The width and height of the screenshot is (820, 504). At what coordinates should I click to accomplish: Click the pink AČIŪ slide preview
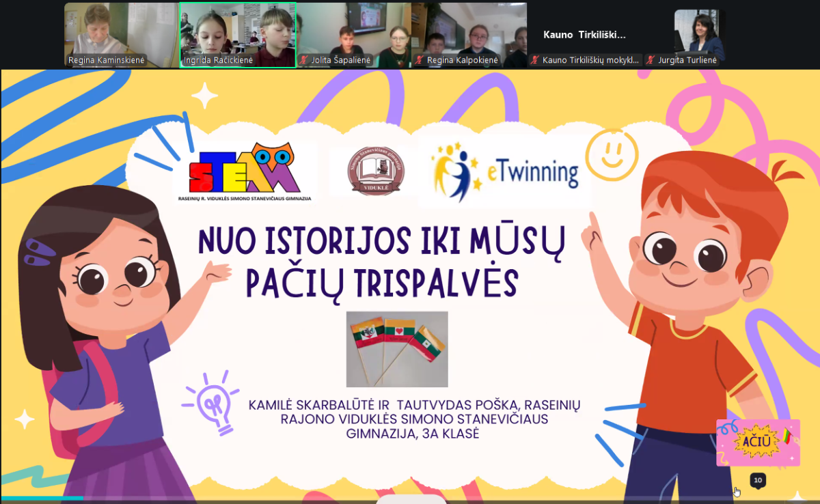click(757, 443)
